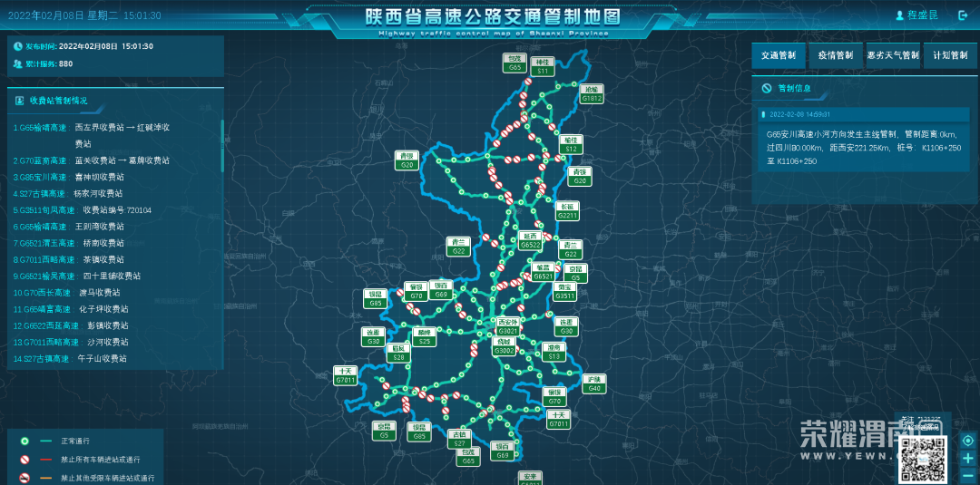Click the 累计服务: 880 counter text
980x485 pixels.
coord(49,63)
